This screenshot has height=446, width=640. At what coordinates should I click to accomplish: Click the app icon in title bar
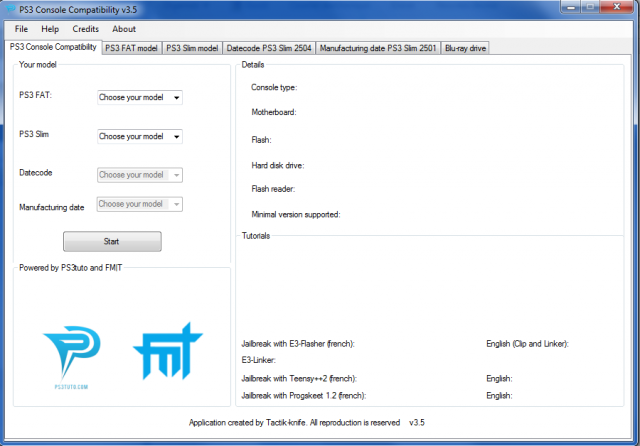pos(11,9)
